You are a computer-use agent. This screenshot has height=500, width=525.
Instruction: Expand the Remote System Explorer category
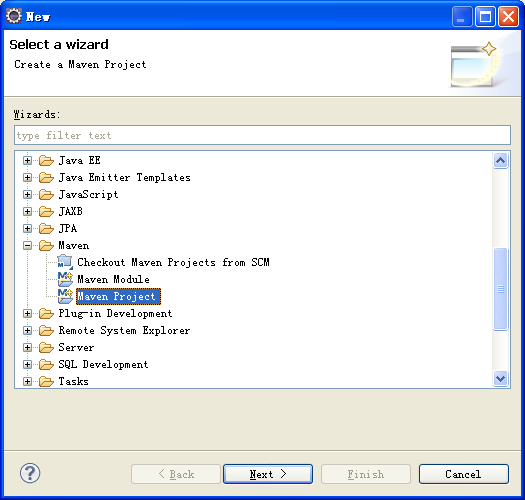(27, 331)
